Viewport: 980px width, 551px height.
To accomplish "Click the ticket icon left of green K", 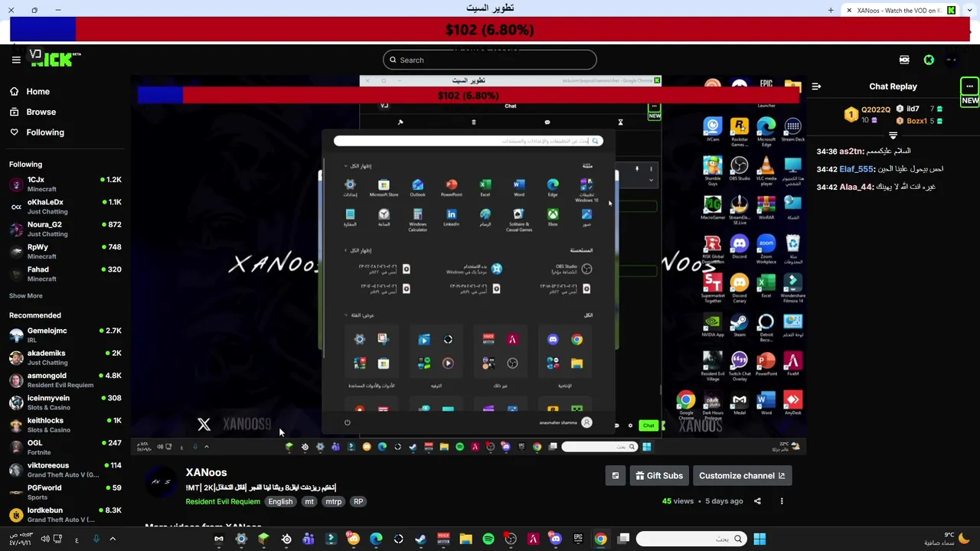I will coord(904,60).
